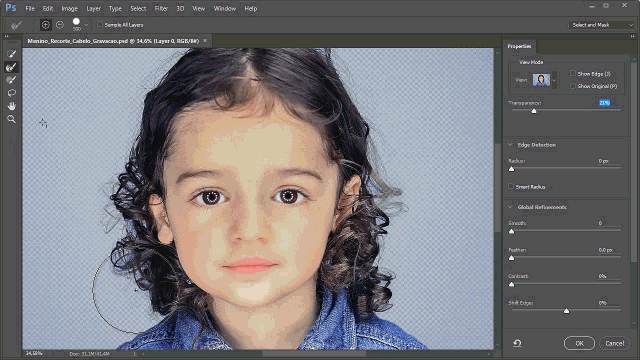Open the File menu

(30, 8)
